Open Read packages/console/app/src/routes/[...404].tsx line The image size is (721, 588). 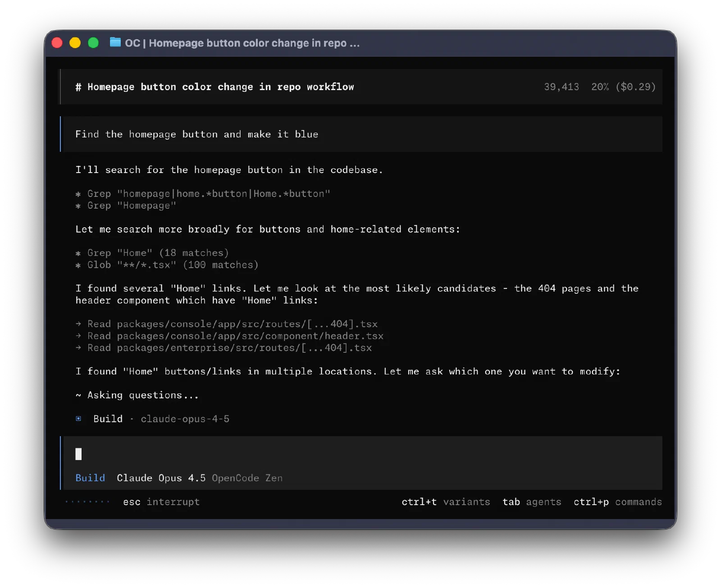point(227,324)
